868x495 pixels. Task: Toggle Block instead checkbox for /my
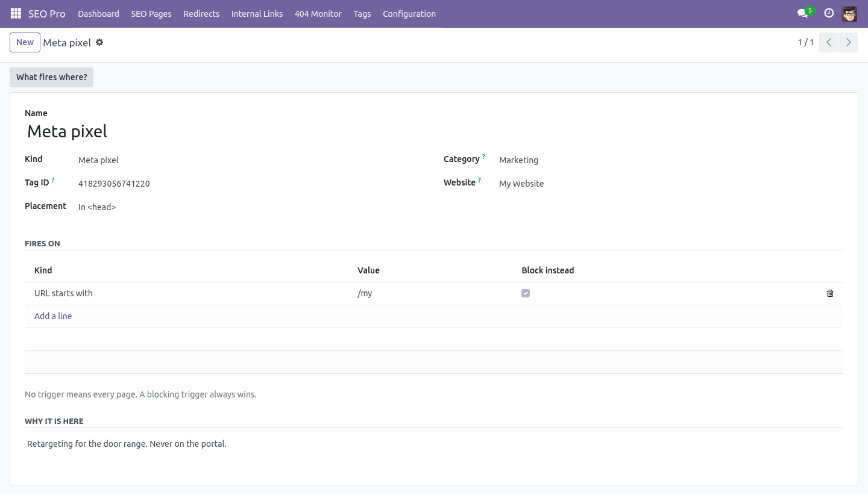(x=526, y=293)
